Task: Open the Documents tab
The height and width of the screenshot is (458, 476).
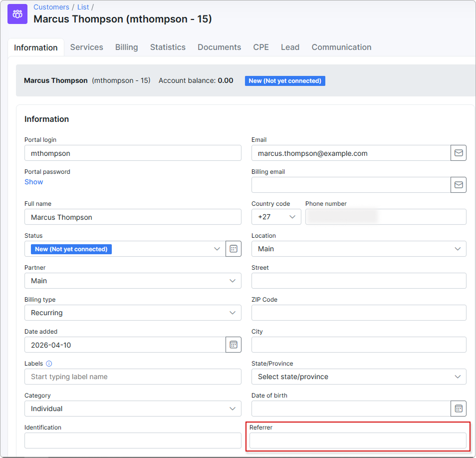Action: pos(219,47)
